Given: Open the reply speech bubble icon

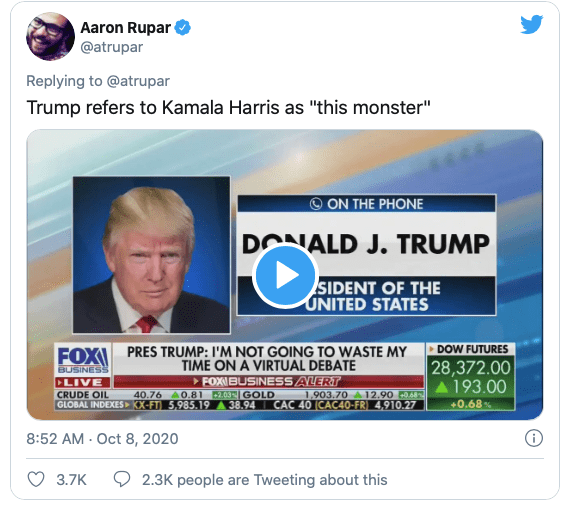Looking at the screenshot, I should tap(122, 479).
